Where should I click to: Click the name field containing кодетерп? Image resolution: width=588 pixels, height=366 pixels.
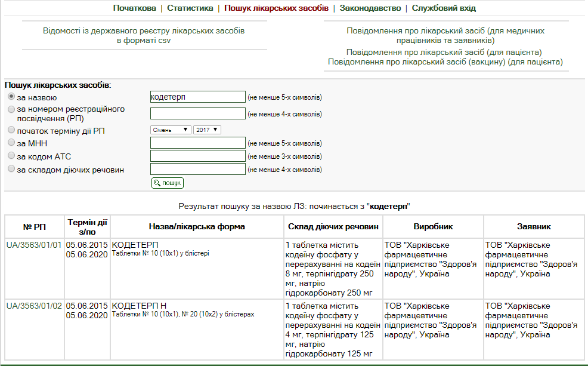pyautogui.click(x=197, y=97)
